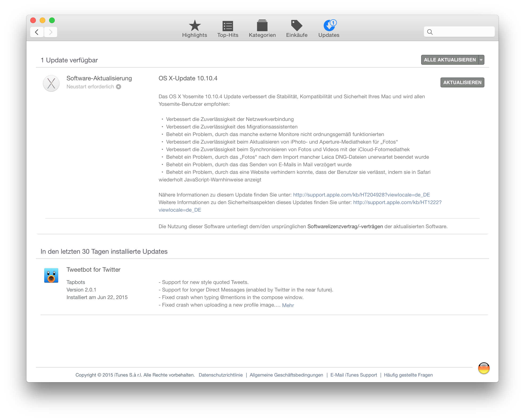Open the Alle Aktualisieren dropdown arrow
This screenshot has width=525, height=420.
tap(481, 60)
